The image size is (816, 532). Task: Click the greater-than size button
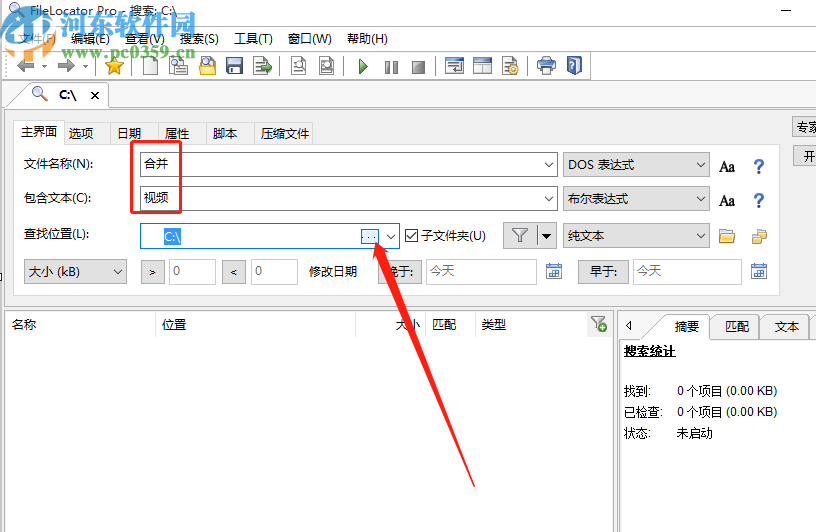point(152,272)
